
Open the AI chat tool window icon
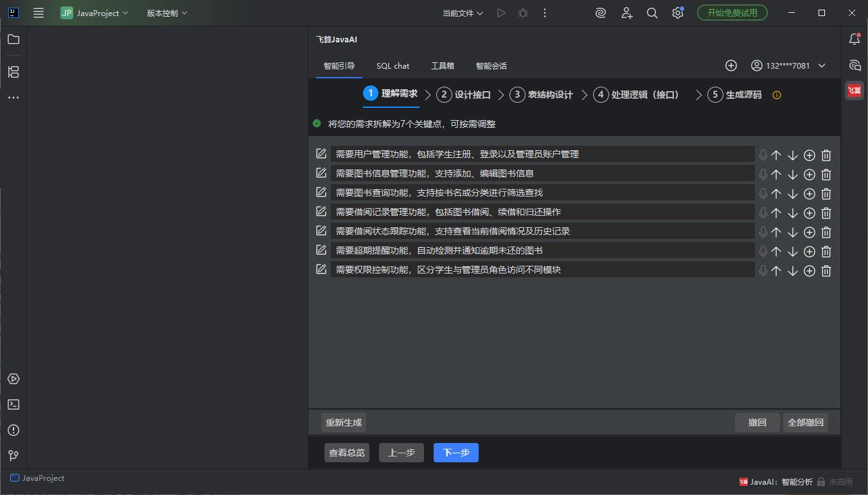click(855, 65)
